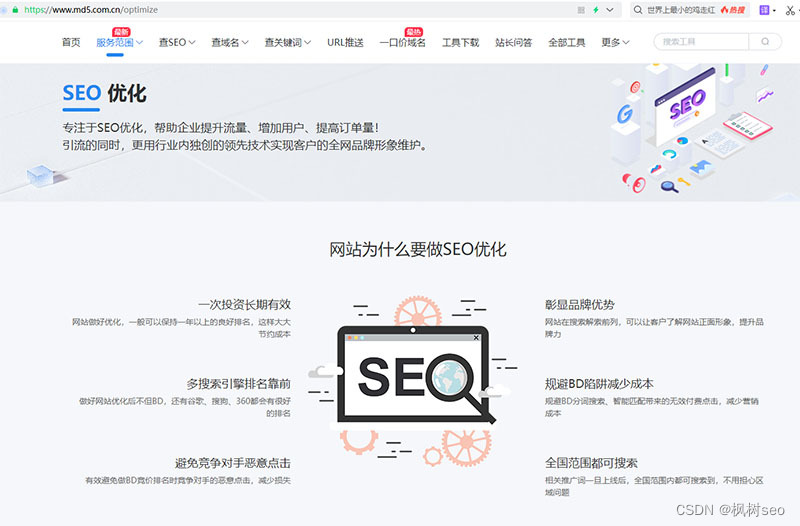Open the URL推送 menu item
800x526 pixels.
tap(345, 42)
